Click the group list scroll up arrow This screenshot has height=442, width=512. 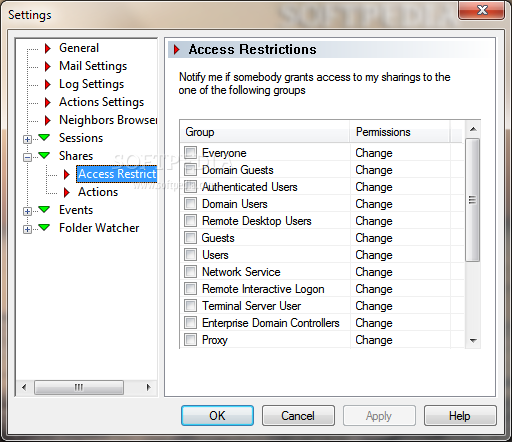(x=473, y=129)
